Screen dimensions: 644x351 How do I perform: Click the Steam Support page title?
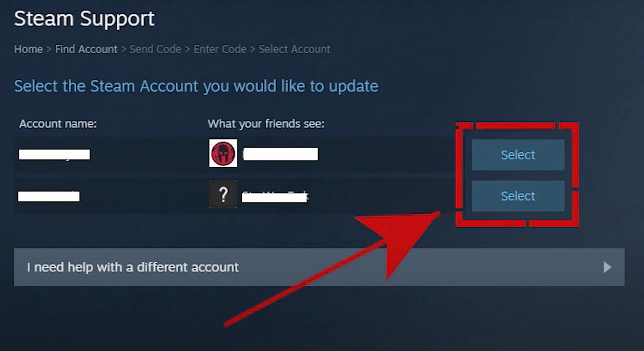coord(84,19)
